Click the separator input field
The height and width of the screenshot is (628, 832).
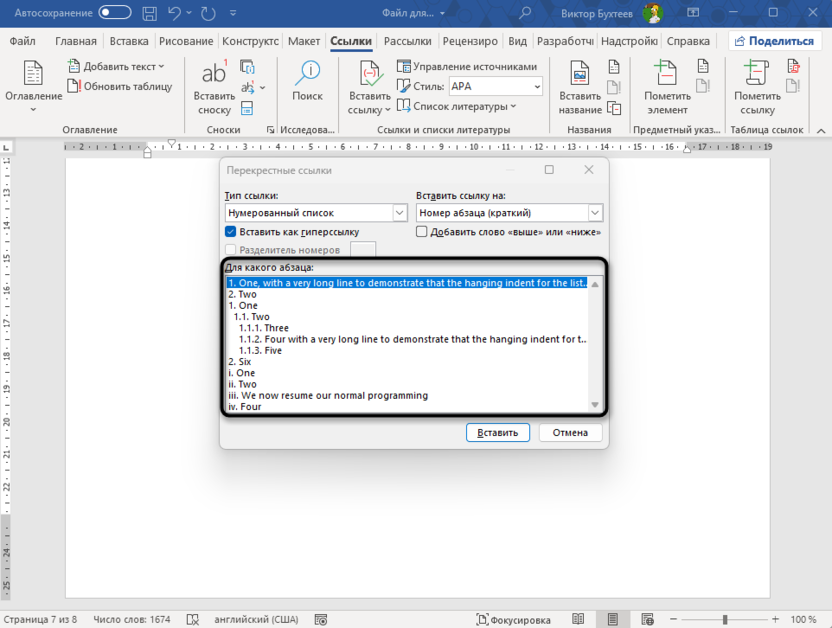point(363,249)
